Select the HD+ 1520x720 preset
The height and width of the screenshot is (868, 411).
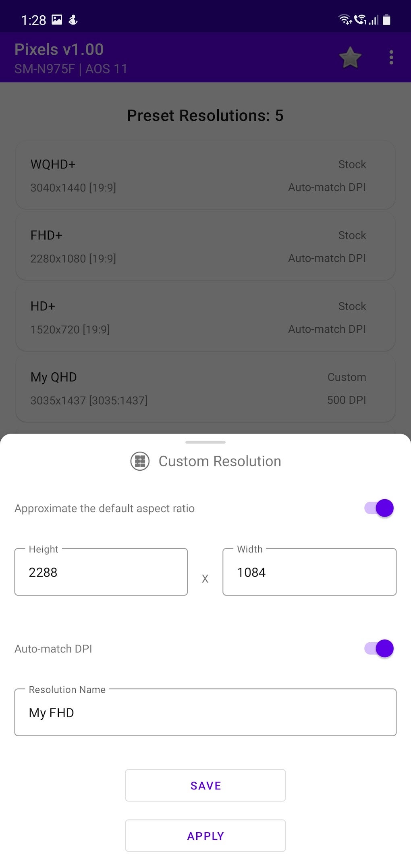[x=205, y=317]
